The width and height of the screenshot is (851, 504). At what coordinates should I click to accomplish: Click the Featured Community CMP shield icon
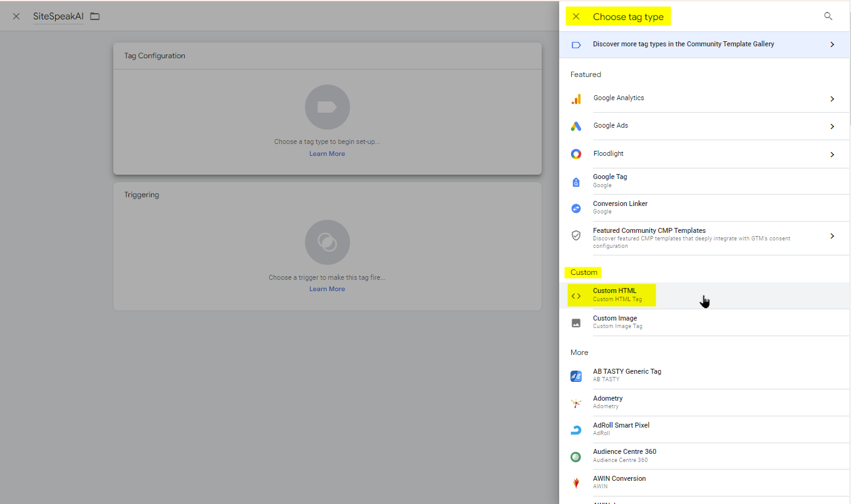click(576, 235)
